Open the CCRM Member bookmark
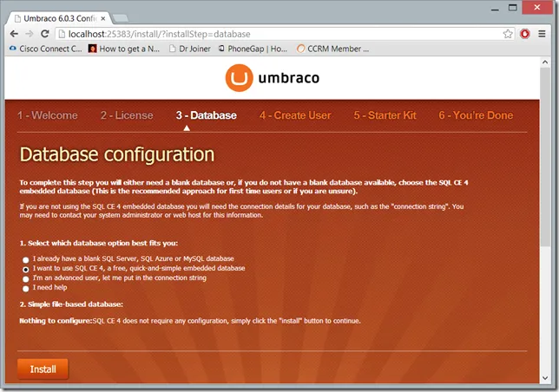The height and width of the screenshot is (392, 559). [333, 49]
